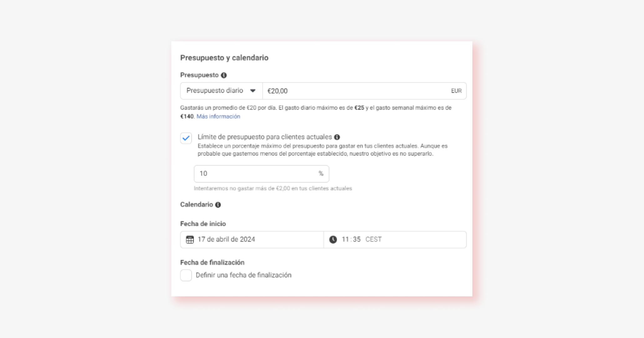Disable the límite de presupuesto para clientes actuales
The width and height of the screenshot is (644, 338).
click(186, 138)
